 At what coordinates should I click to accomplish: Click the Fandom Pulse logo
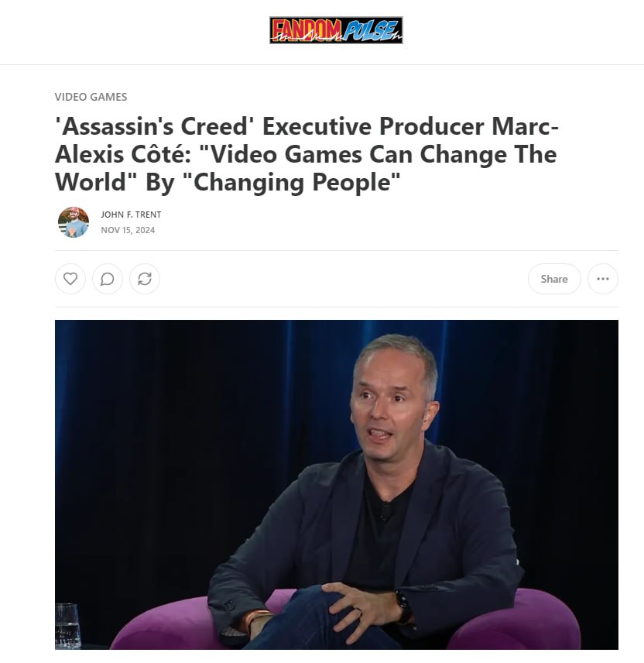coord(336,30)
